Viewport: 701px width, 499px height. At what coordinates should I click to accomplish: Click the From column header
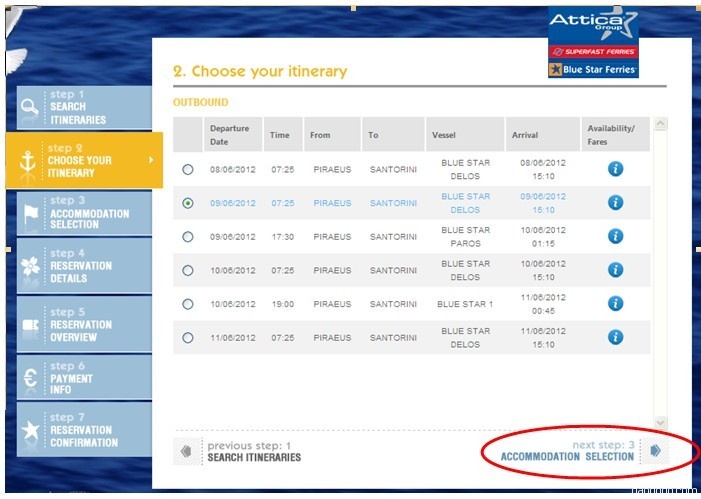click(332, 135)
